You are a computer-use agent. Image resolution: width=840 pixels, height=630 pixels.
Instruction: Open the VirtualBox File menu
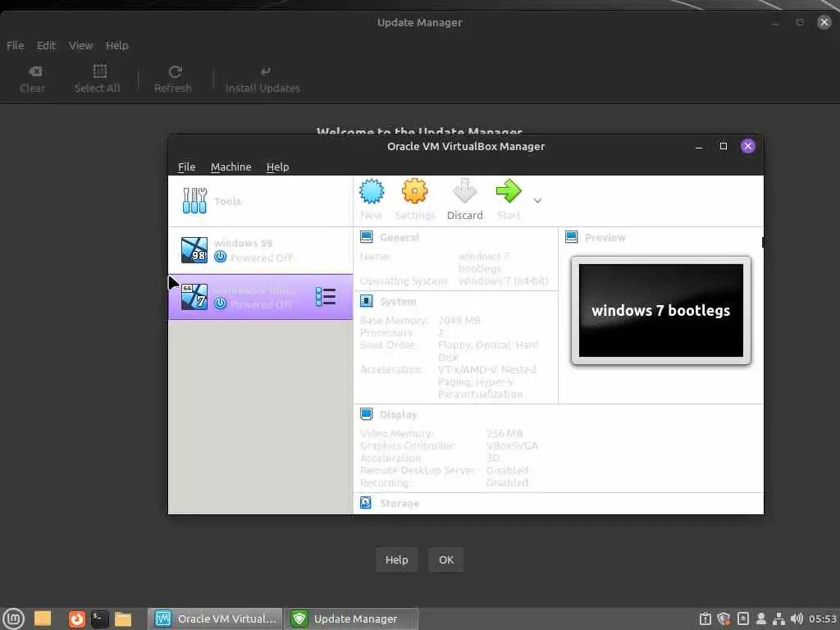pyautogui.click(x=186, y=167)
